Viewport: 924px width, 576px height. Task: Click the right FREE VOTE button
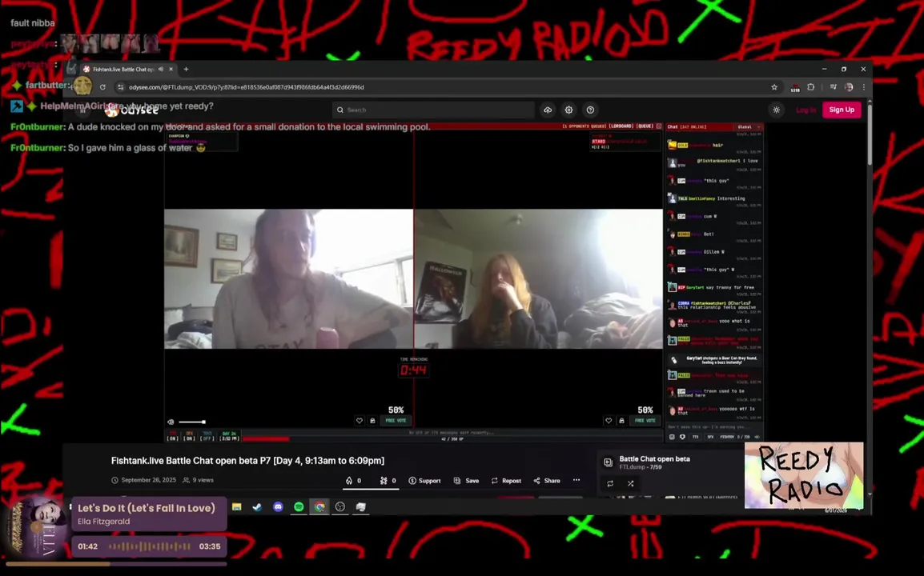click(x=645, y=421)
